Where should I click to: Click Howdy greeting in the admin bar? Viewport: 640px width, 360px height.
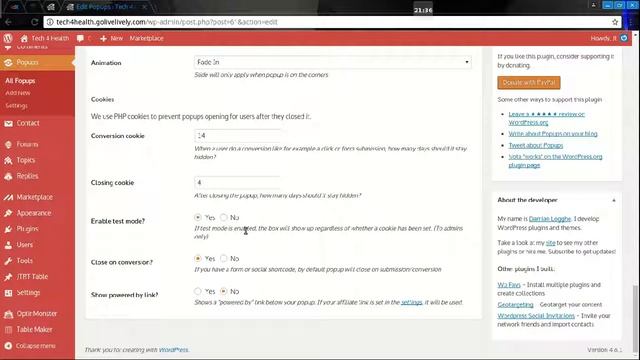(603, 38)
